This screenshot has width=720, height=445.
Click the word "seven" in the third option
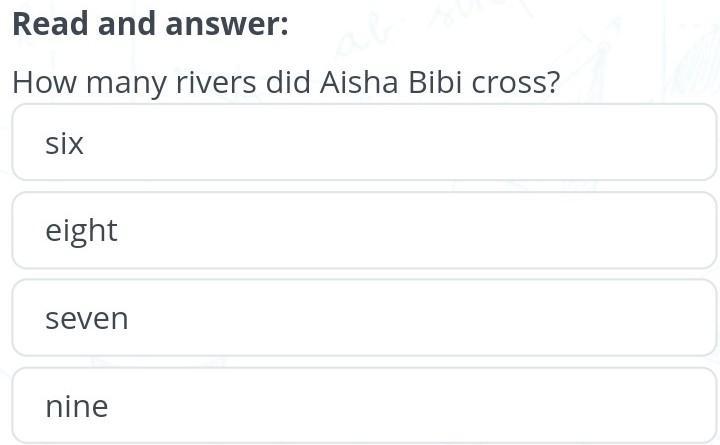(86, 319)
